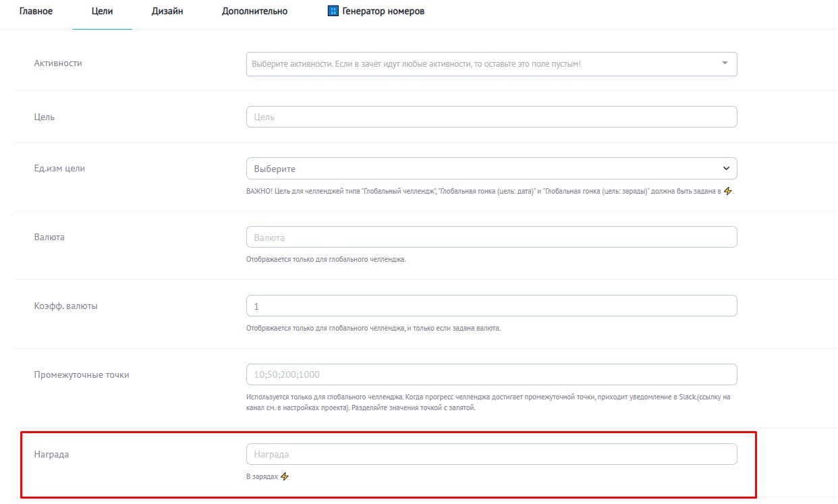The image size is (838, 504).
Task: Click the blue icon beside Генератор номеров
Action: [x=333, y=11]
